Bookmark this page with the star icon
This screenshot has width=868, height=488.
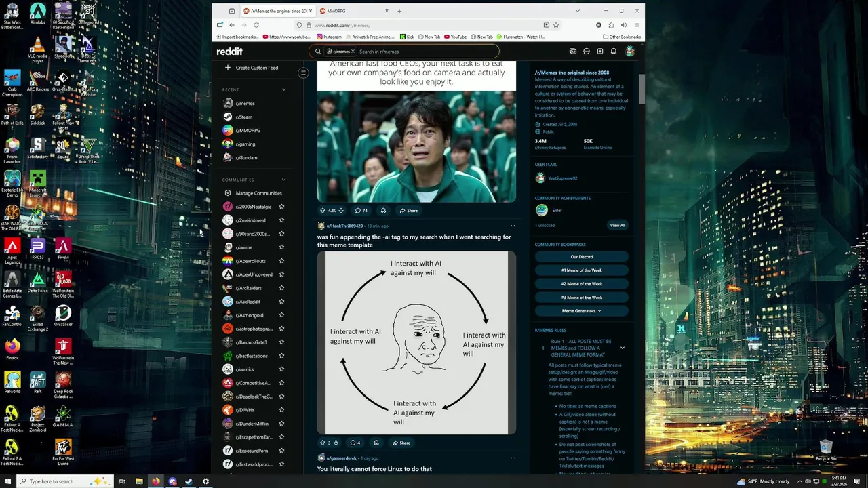tap(556, 25)
